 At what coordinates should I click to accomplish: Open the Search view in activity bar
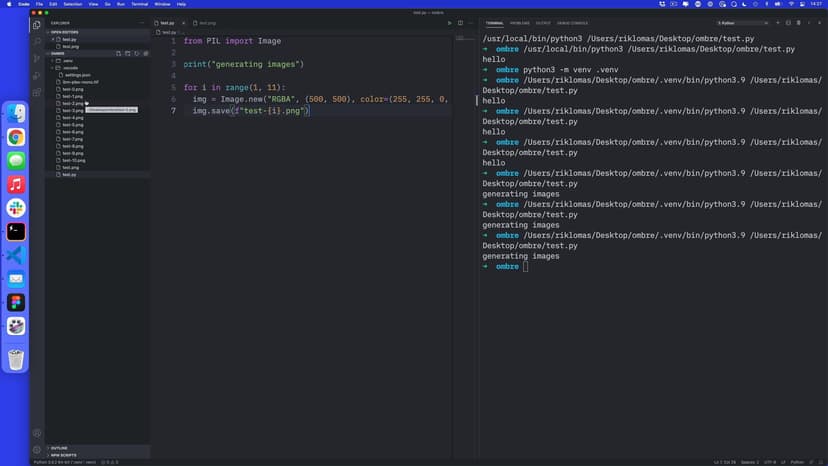37,41
